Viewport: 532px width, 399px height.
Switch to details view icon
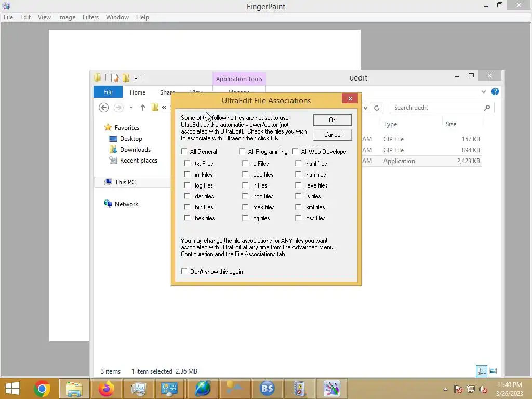coord(482,371)
